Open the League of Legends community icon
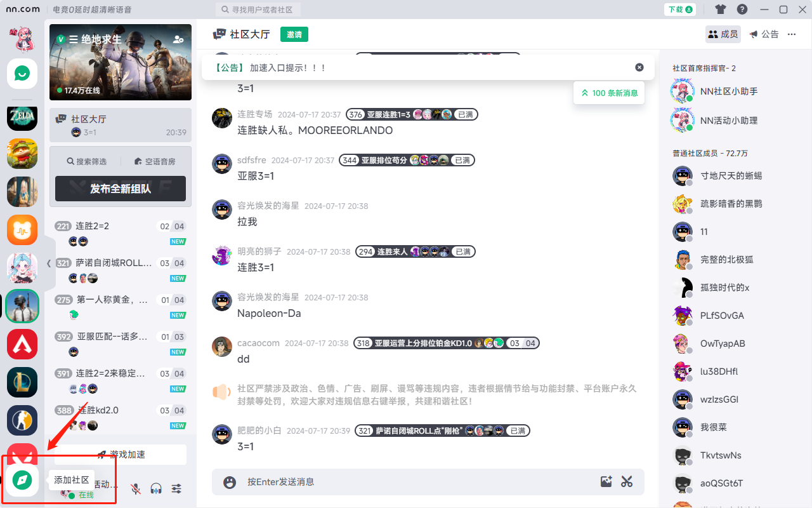The image size is (812, 508). click(22, 382)
